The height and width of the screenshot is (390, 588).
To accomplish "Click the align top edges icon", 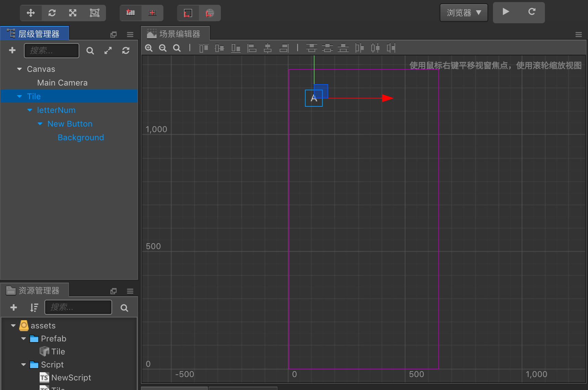I will [x=204, y=48].
